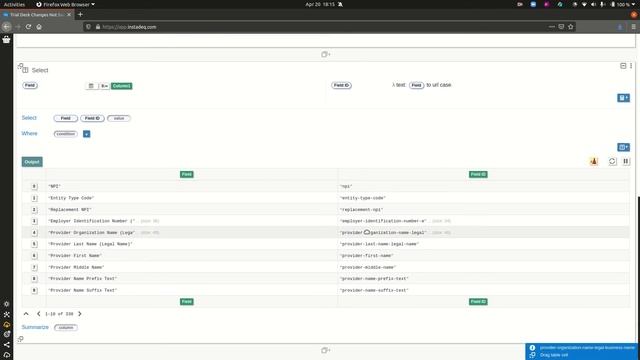640x360 pixels.
Task: Open the clock and calendar in the top bar
Action: (x=320, y=4)
